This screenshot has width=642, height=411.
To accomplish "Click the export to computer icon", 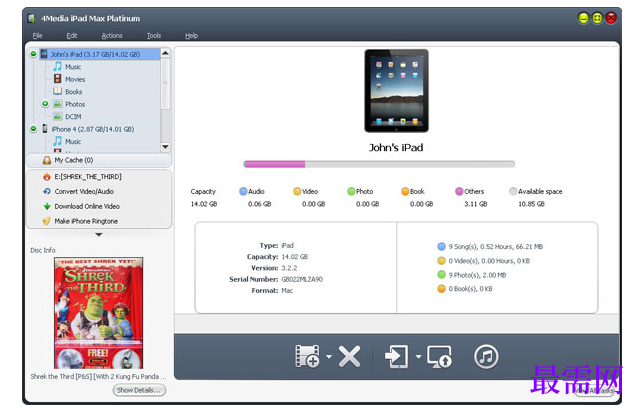I will coord(439,357).
